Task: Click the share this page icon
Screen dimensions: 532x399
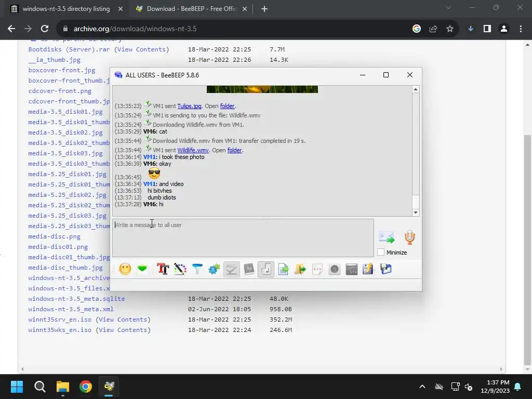Action: tap(433, 29)
